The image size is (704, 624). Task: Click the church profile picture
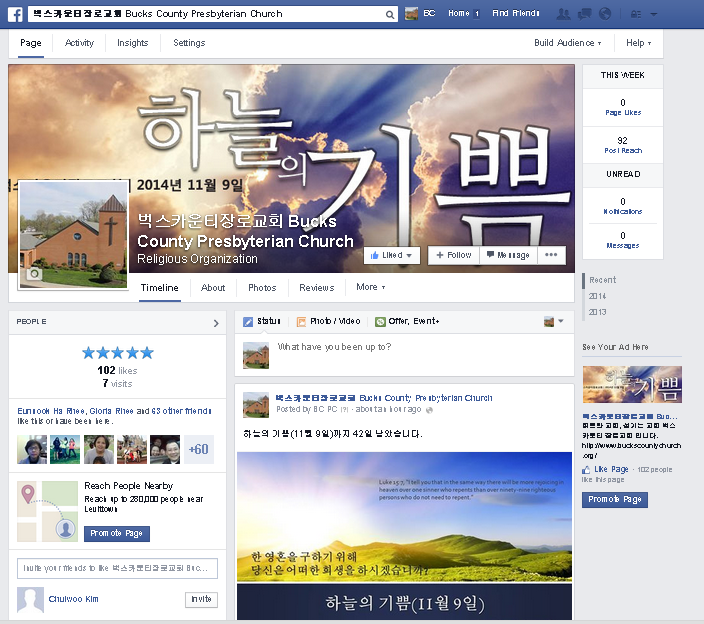pos(74,235)
